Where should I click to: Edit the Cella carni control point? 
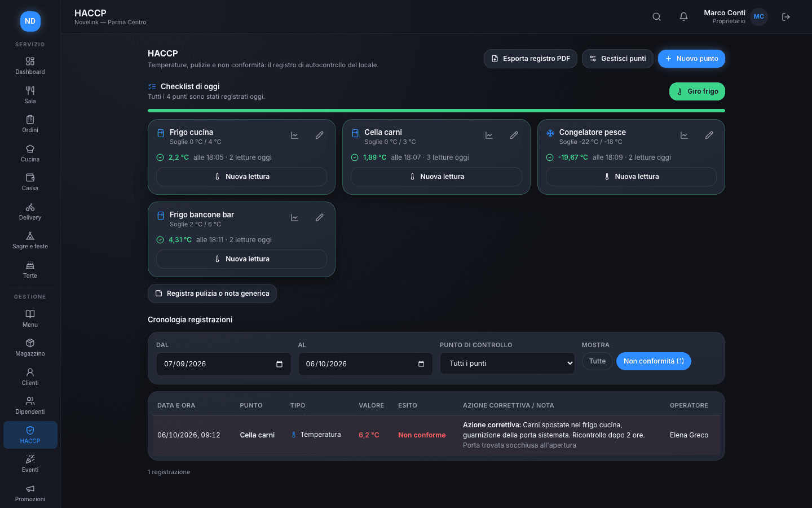coord(514,135)
